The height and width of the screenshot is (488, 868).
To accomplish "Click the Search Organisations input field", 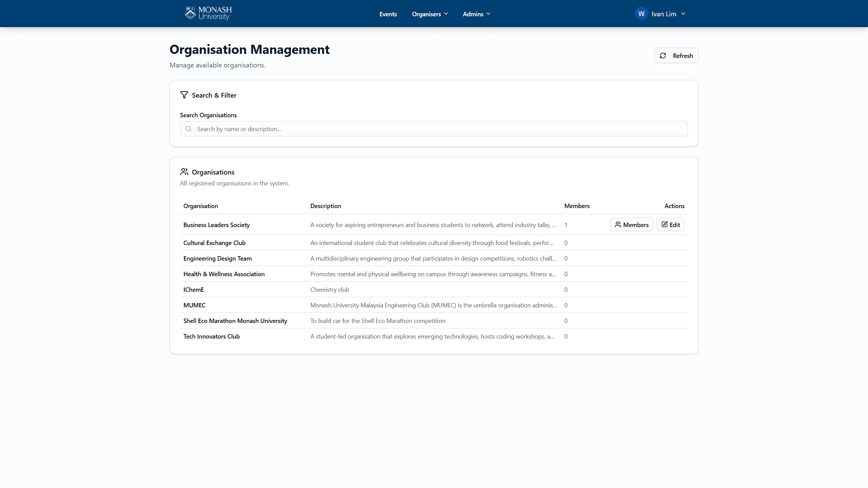I will coord(433,129).
